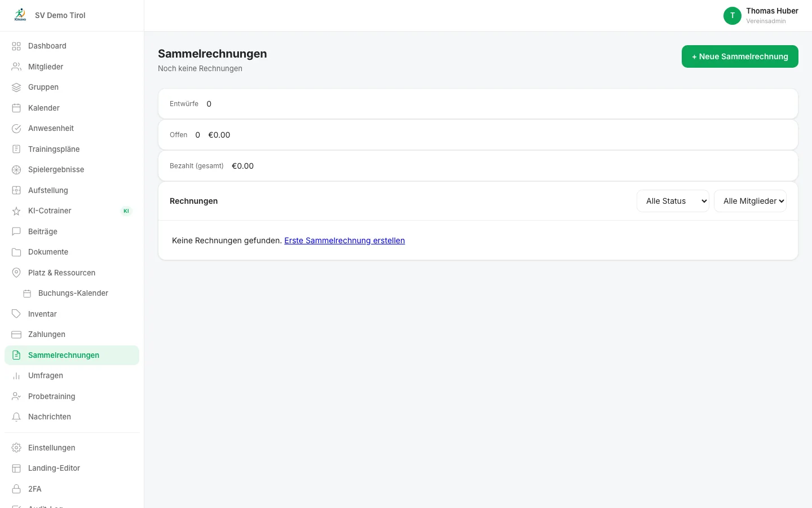The width and height of the screenshot is (812, 508).
Task: Click the Dokumente folder icon
Action: [x=16, y=252]
